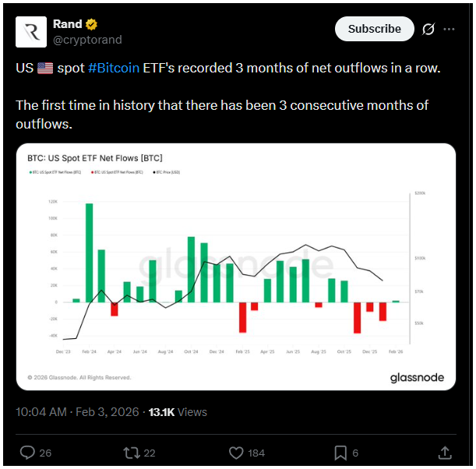Screen dimensions: 476x469
Task: Bookmark this post
Action: point(340,452)
